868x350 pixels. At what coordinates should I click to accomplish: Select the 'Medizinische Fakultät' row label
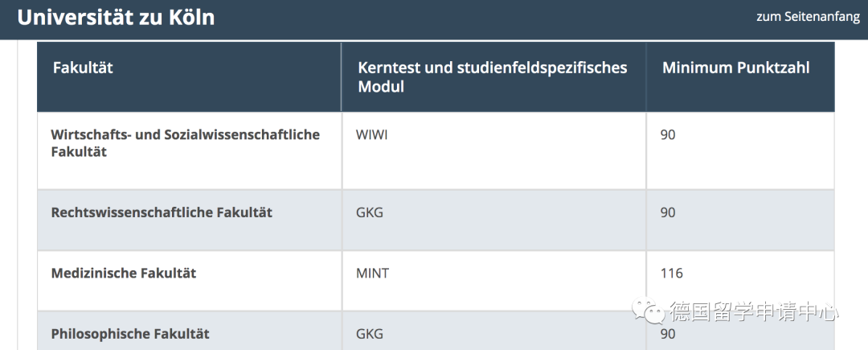pos(124,274)
